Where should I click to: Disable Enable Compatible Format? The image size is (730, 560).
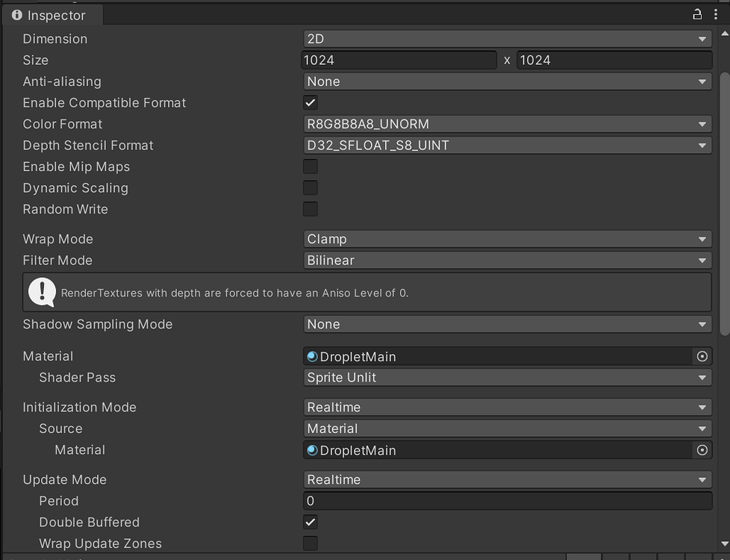310,102
